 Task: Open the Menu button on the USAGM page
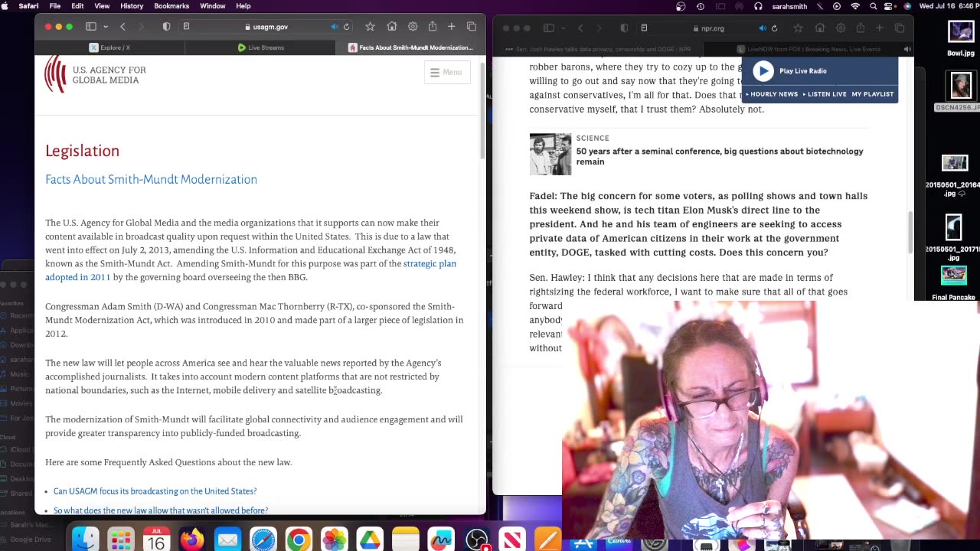click(x=446, y=73)
